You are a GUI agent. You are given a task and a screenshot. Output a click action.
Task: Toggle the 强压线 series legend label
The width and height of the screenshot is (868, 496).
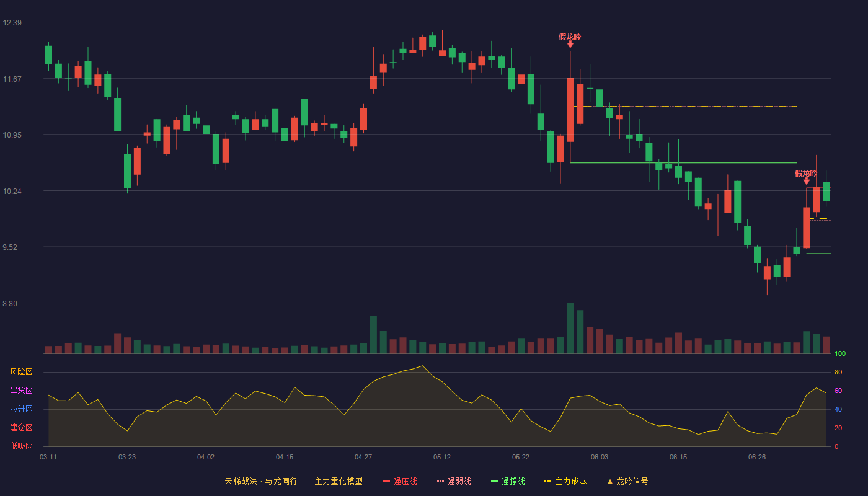pos(405,481)
